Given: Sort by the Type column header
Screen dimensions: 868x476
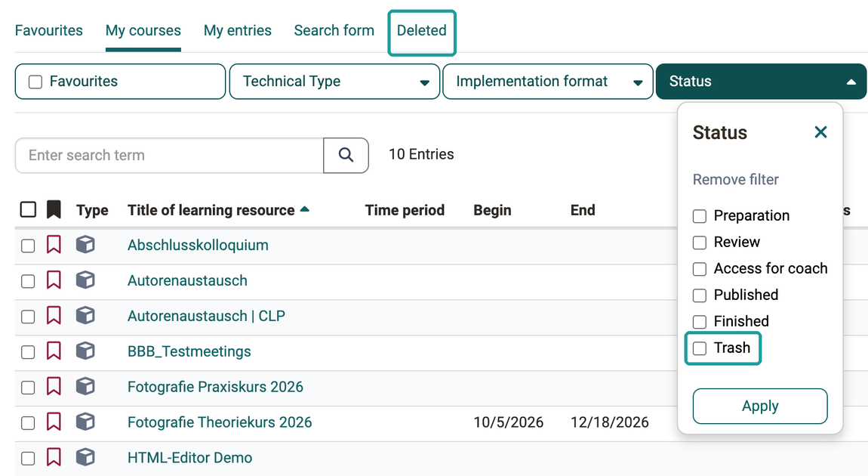Looking at the screenshot, I should point(92,210).
